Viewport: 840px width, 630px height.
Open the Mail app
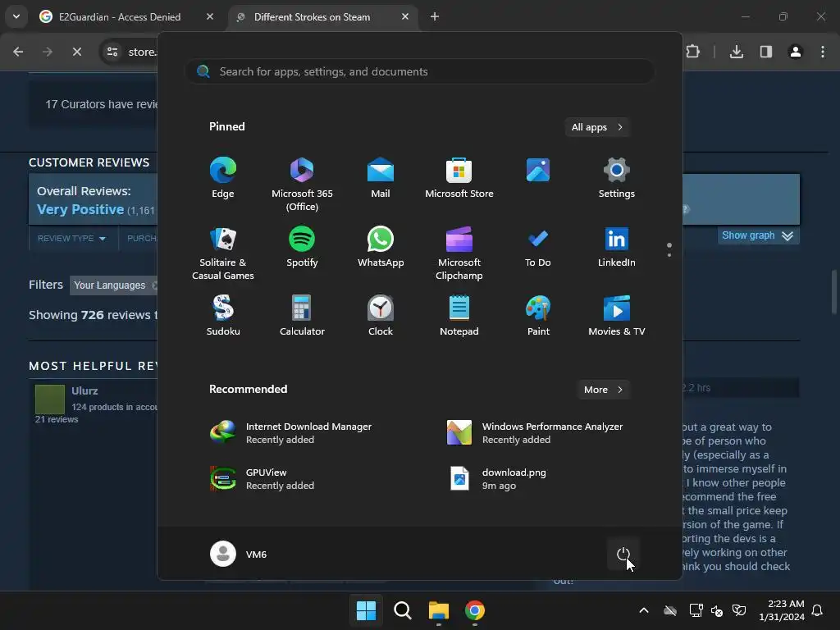pos(381,178)
